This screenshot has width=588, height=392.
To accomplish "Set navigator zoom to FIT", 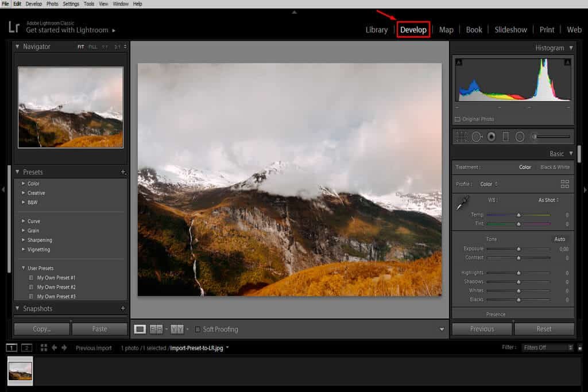I will click(x=80, y=47).
